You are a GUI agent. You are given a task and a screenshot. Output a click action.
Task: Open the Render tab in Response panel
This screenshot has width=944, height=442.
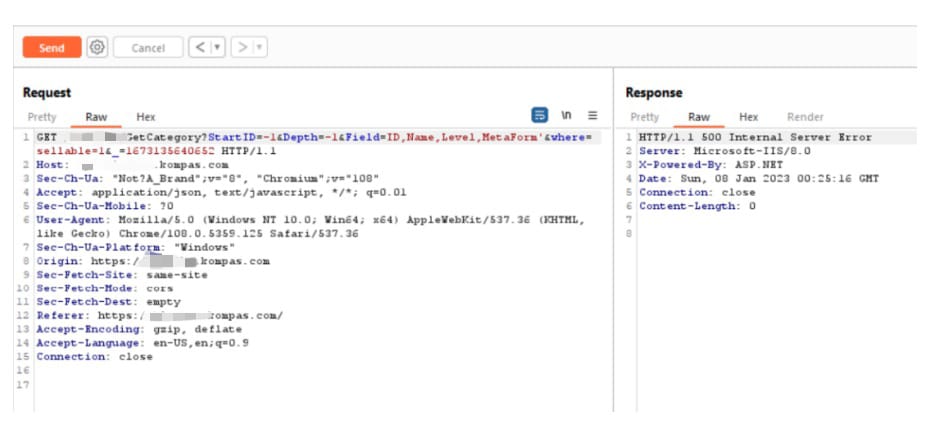coord(805,117)
